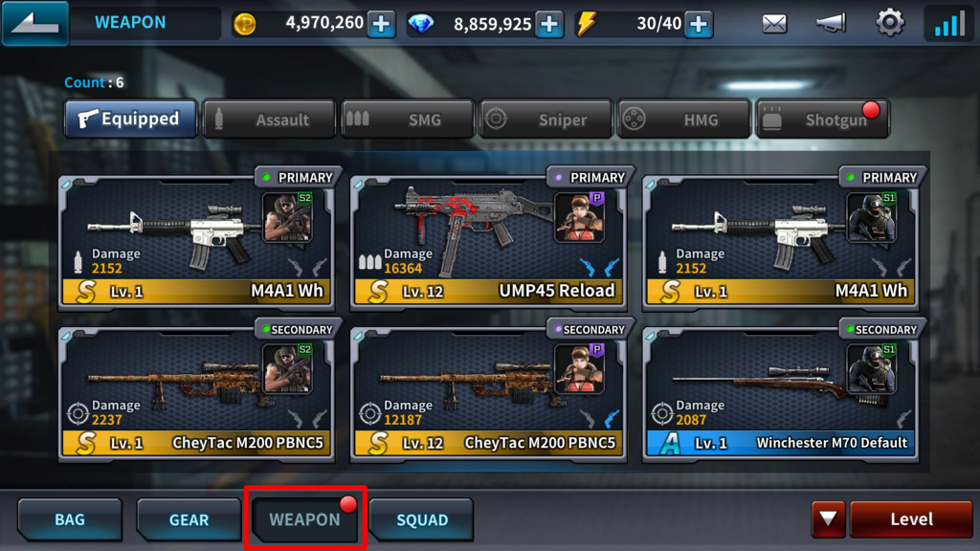Select the Winchester M70 Default card
Viewport: 980px width, 551px height.
click(781, 394)
